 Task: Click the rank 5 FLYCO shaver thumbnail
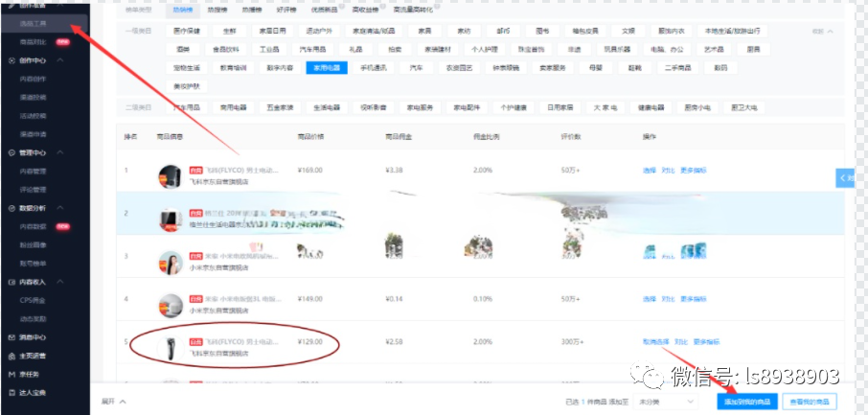(x=170, y=348)
